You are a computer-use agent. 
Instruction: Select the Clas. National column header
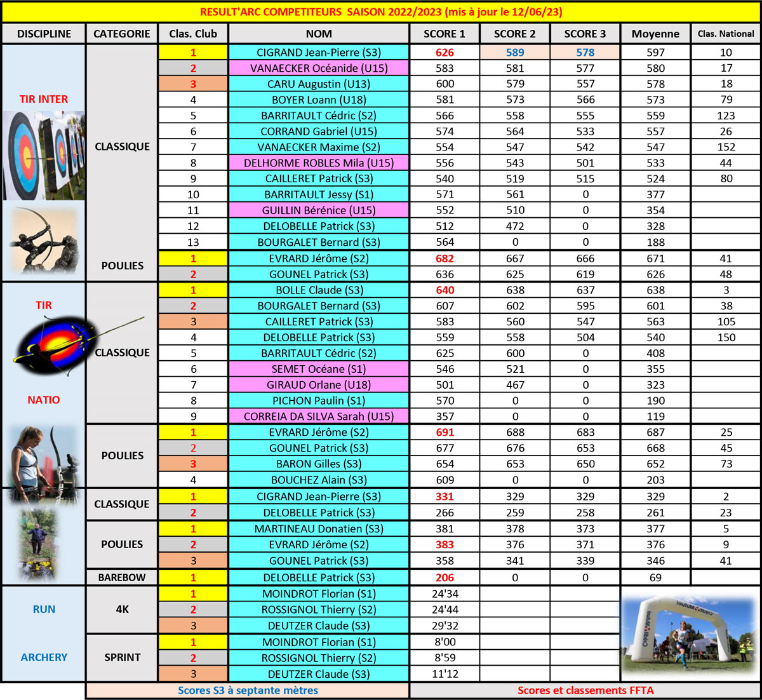click(726, 34)
